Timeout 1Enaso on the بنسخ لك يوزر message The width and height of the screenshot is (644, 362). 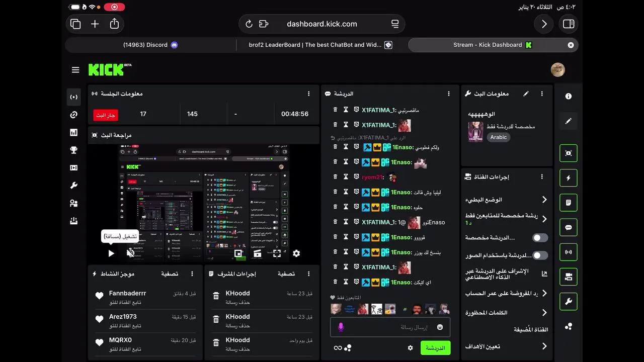346,252
